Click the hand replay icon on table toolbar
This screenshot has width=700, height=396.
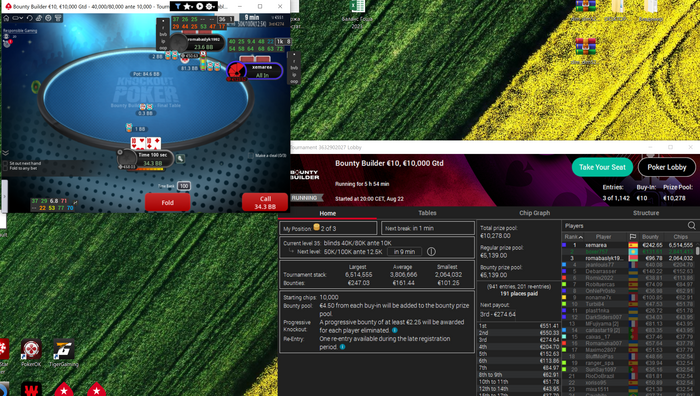(x=30, y=18)
